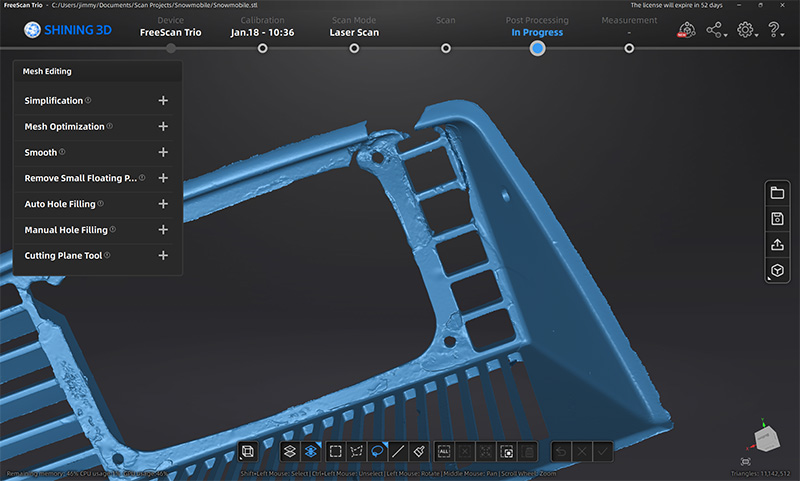Viewport: 800px width, 481px height.
Task: Expand the Simplification section
Action: click(x=163, y=100)
